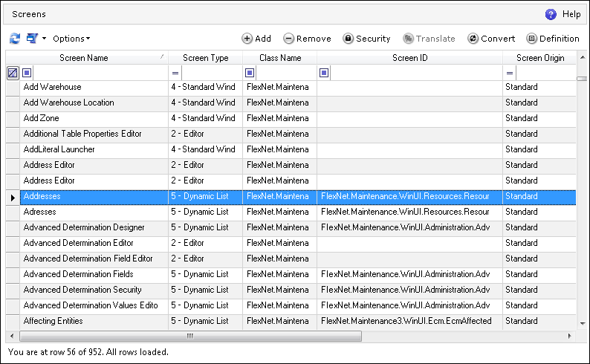Open the Options menu
This screenshot has width=590, height=364.
(x=71, y=39)
